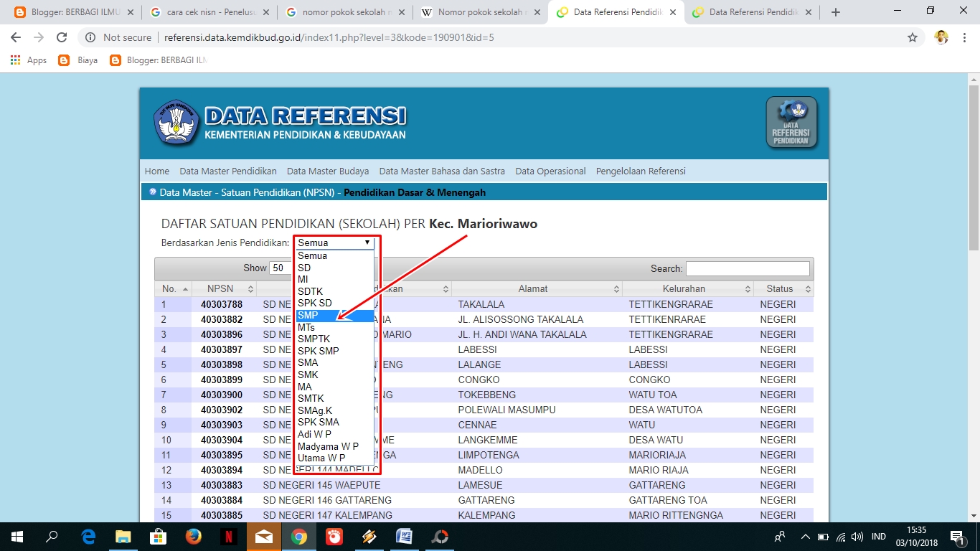
Task: Click the Data Referensi Pendidikan badge
Action: click(x=791, y=123)
